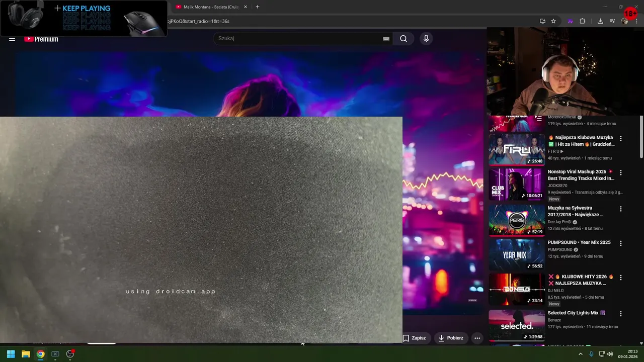Open the volume tray icon

[610, 354]
